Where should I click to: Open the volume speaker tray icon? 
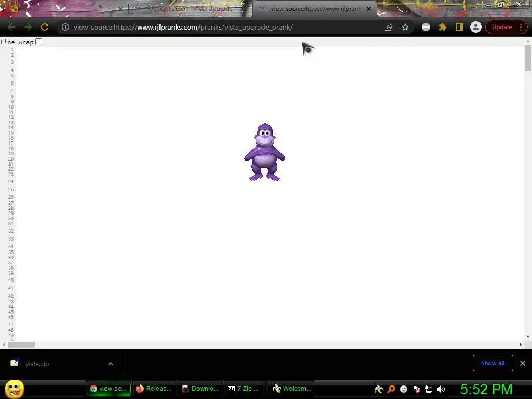(x=441, y=389)
